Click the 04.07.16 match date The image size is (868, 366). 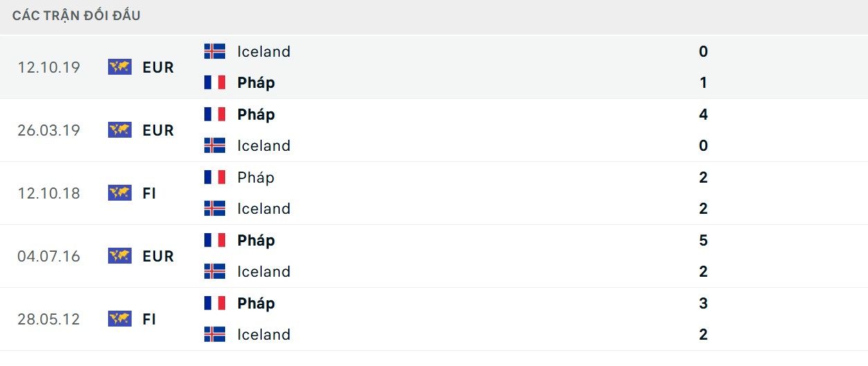49,256
